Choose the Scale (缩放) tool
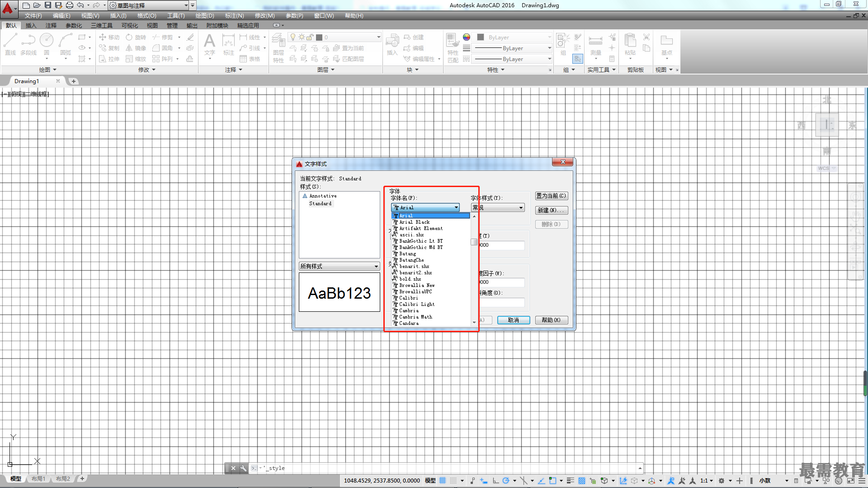The image size is (868, 488). click(136, 59)
